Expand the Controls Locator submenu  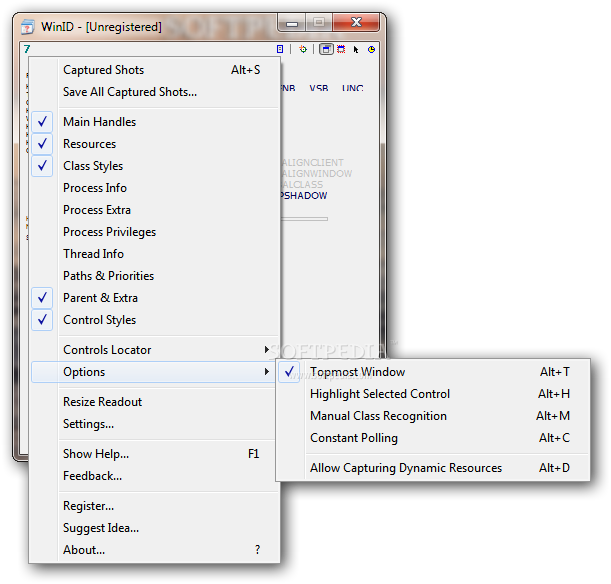tap(155, 350)
